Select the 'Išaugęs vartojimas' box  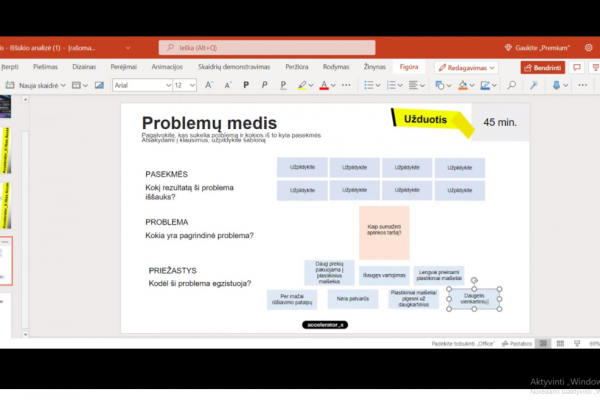pos(384,275)
